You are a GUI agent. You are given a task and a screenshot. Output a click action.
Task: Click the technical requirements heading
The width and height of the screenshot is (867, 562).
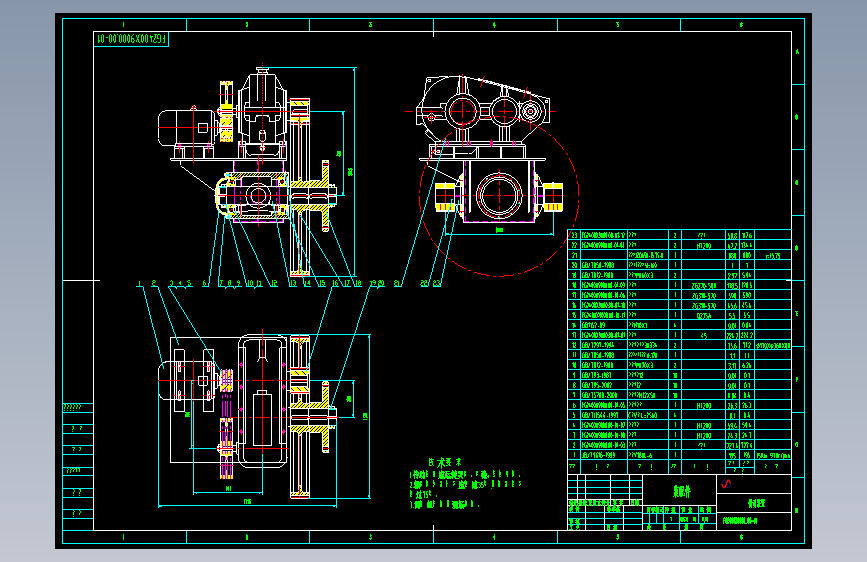coord(445,462)
